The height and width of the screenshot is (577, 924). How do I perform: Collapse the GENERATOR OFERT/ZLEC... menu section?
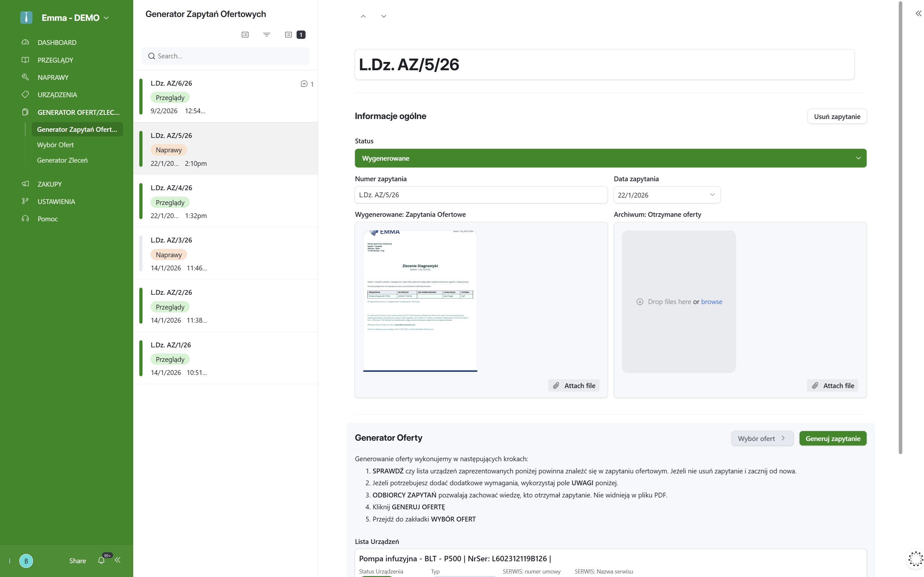[78, 112]
